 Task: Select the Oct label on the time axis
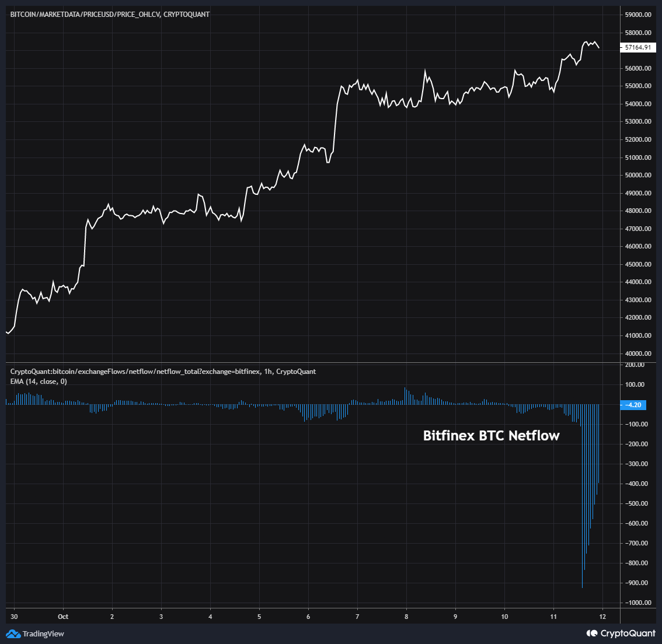62,616
